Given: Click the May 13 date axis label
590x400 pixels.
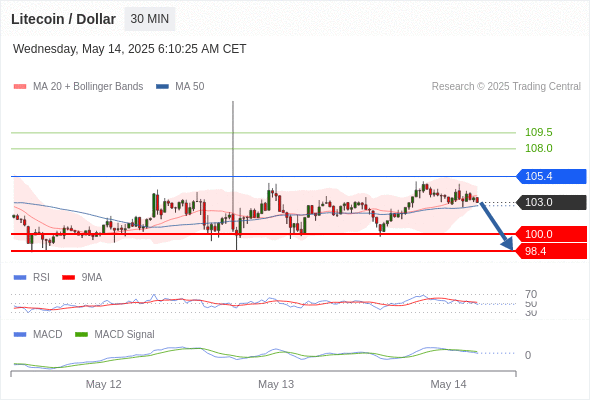Looking at the screenshot, I should click(x=276, y=384).
